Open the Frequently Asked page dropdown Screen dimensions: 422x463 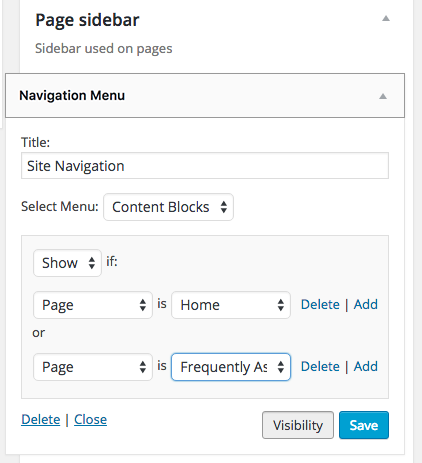coord(231,367)
